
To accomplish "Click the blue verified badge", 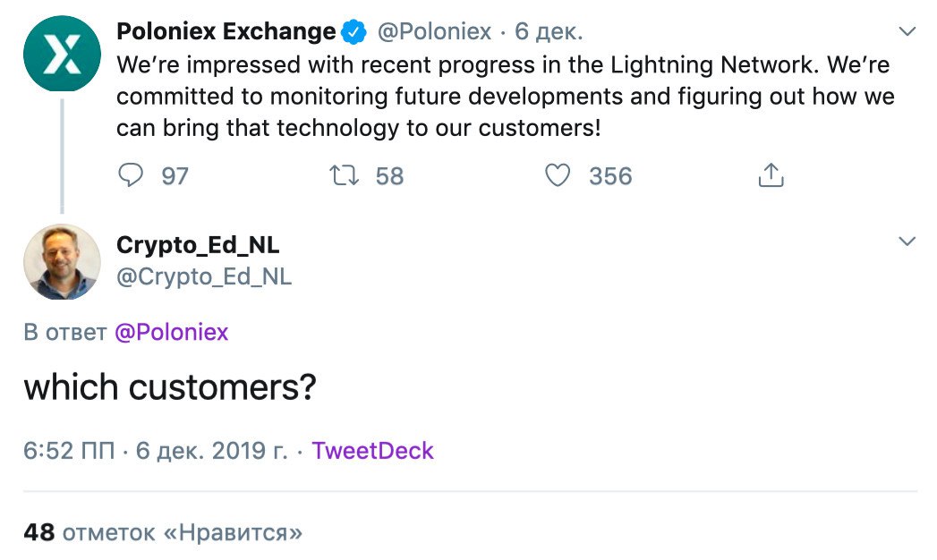I will [x=354, y=31].
